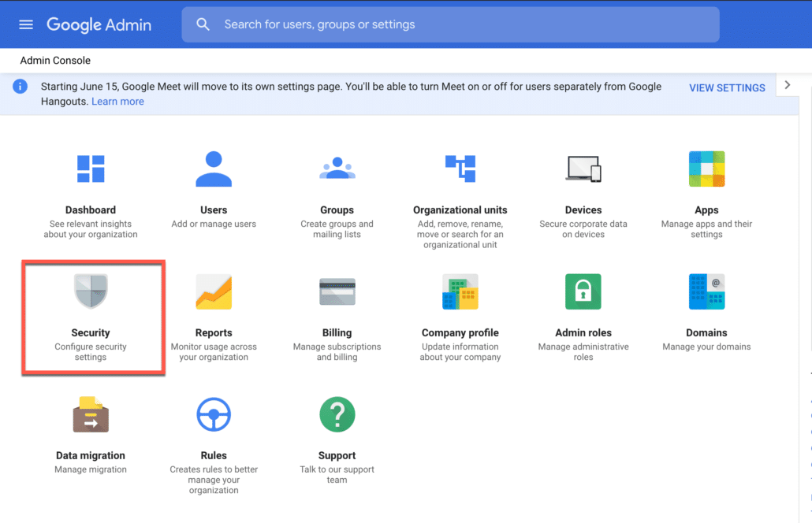Image resolution: width=812 pixels, height=523 pixels.
Task: Open the Users icon
Action: point(214,169)
